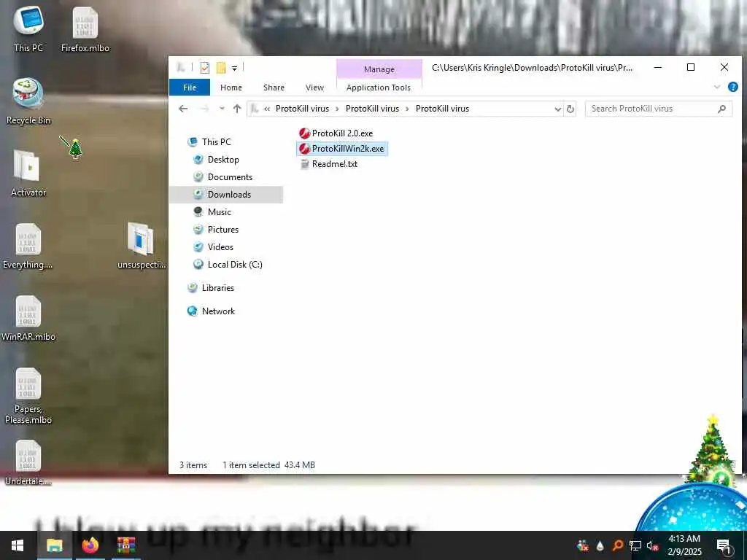Open Videos in the navigation pane
The width and height of the screenshot is (747, 560).
point(214,247)
